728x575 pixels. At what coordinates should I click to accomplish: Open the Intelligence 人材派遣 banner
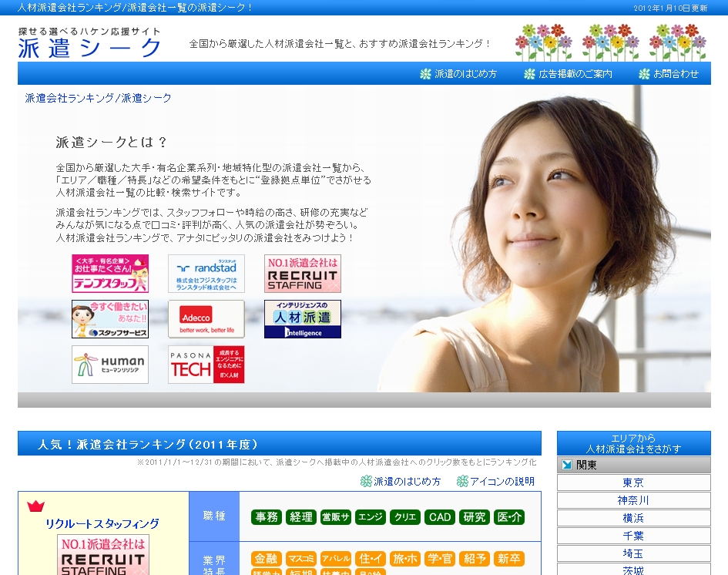(x=303, y=319)
